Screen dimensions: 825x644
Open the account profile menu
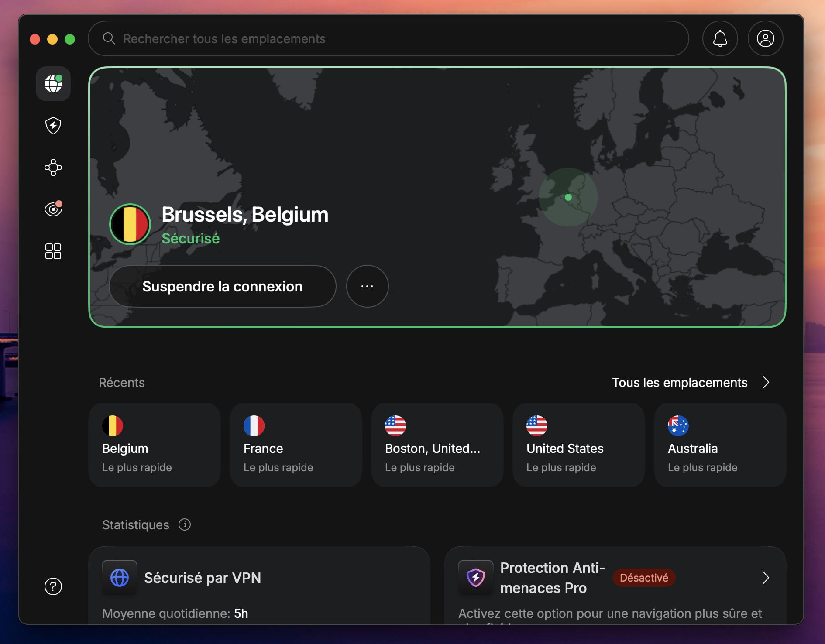point(765,38)
